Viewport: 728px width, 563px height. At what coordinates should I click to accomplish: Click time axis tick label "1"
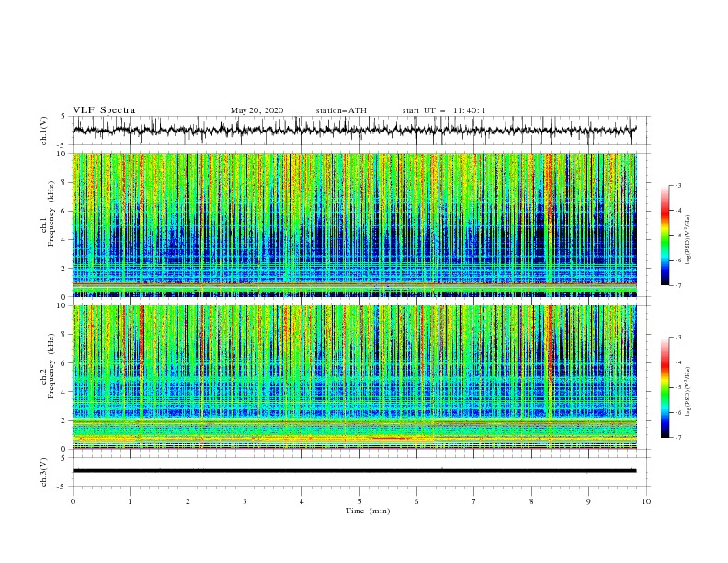pyautogui.click(x=130, y=501)
